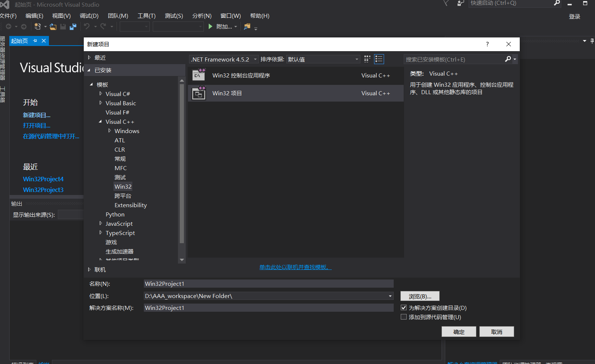Viewport: 595px width, 364px height.
Task: Click the feedback icon in title bar
Action: (x=460, y=3)
